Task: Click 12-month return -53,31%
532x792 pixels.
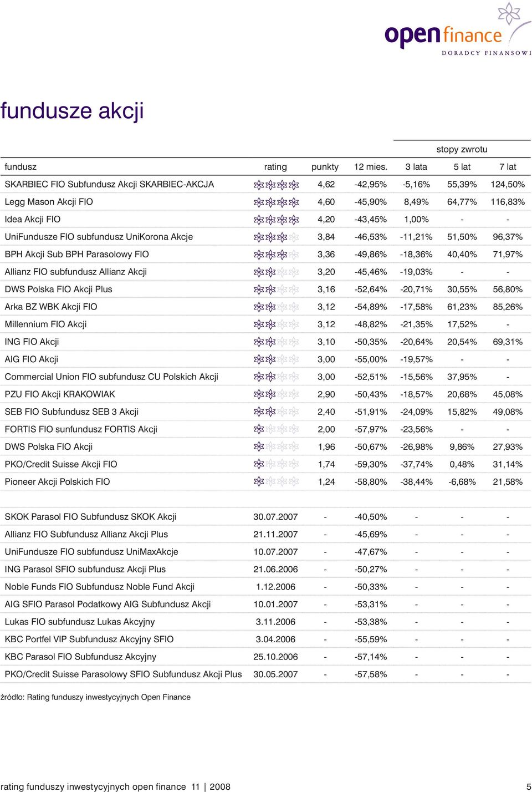Action: [x=371, y=604]
